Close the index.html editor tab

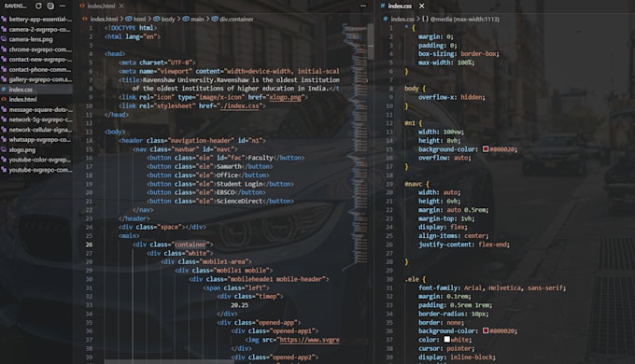121,6
